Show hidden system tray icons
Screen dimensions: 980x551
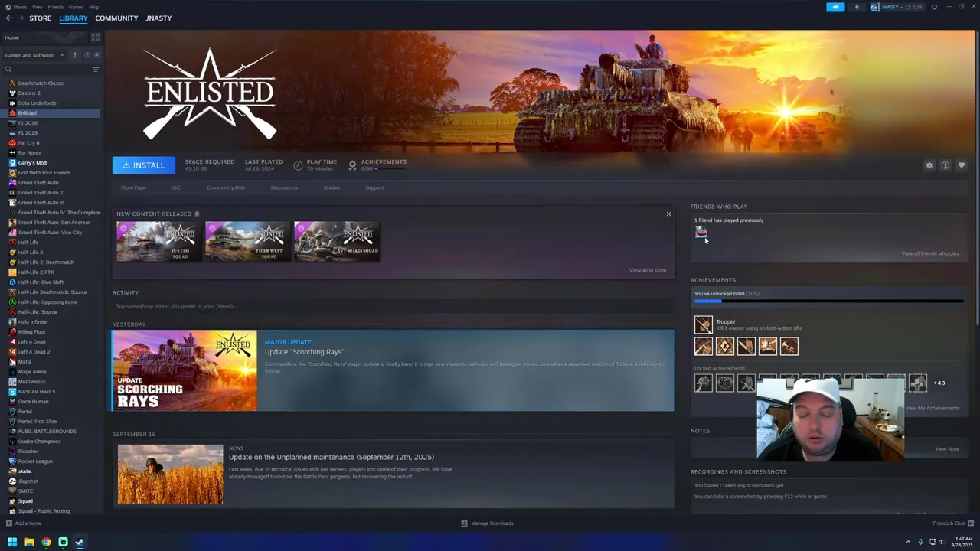(909, 542)
